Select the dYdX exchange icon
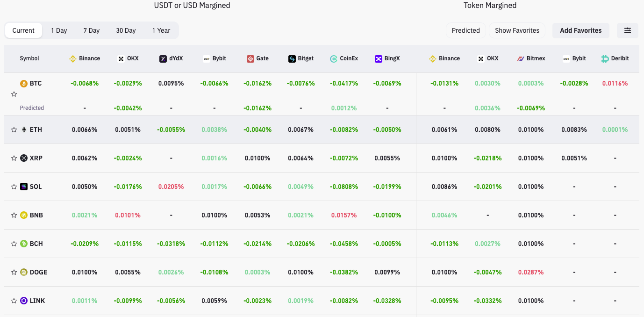 pyautogui.click(x=163, y=58)
